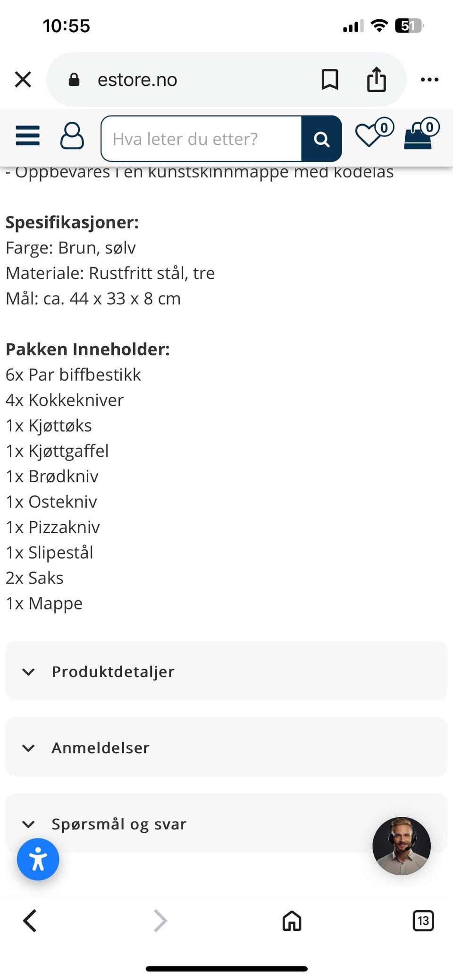
Task: Expand the Produktdetaljer section
Action: pyautogui.click(x=226, y=671)
